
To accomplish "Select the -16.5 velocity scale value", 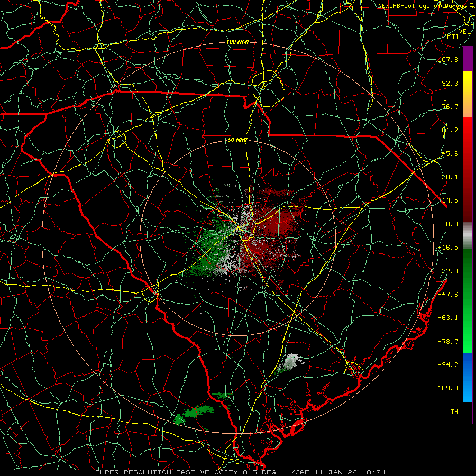I will click(448, 248).
